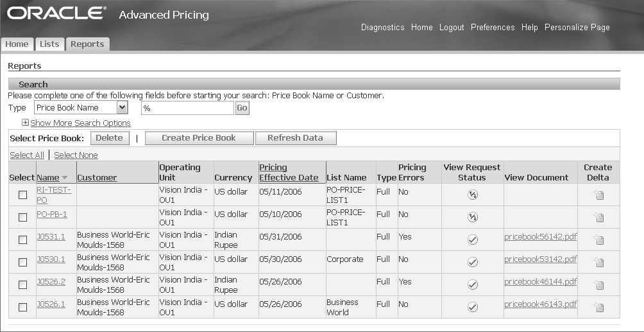Select the PO-PB-1 row checkbox
Screen dimensions: 644x332
pos(22,217)
